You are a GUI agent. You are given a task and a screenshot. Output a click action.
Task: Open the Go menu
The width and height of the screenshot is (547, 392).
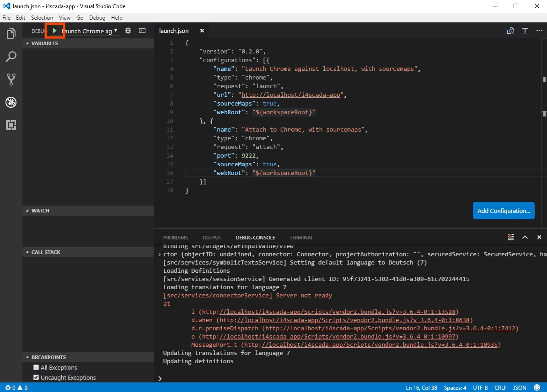80,18
